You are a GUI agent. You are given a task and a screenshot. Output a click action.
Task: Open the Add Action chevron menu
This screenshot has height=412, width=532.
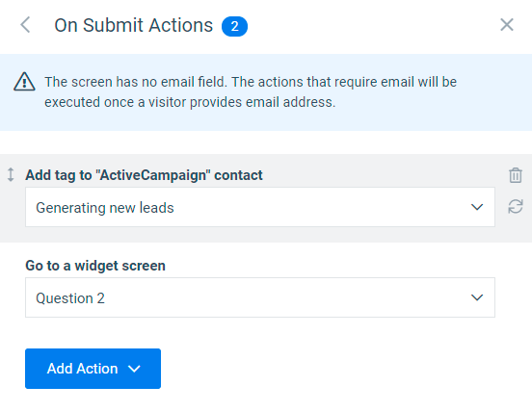(x=134, y=369)
